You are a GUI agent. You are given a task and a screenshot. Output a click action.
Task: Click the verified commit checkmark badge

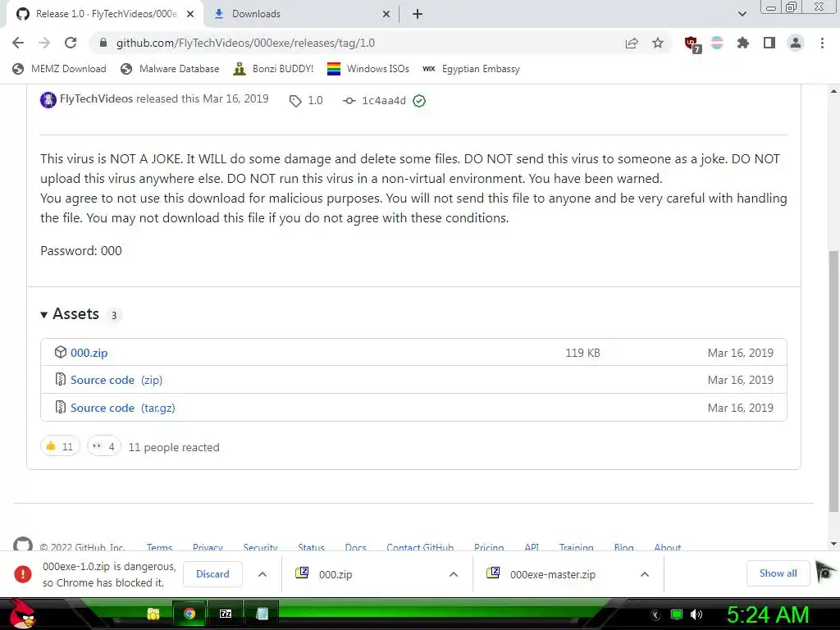pos(419,101)
